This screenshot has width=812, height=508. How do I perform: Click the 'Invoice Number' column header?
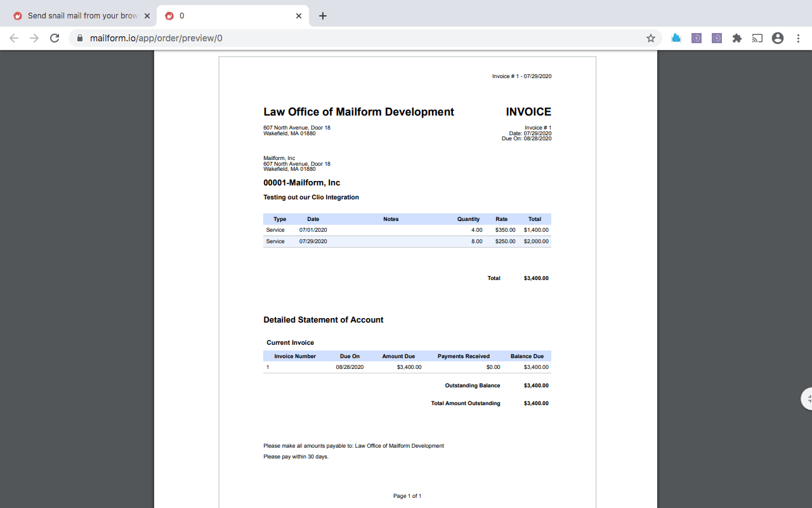coord(295,356)
